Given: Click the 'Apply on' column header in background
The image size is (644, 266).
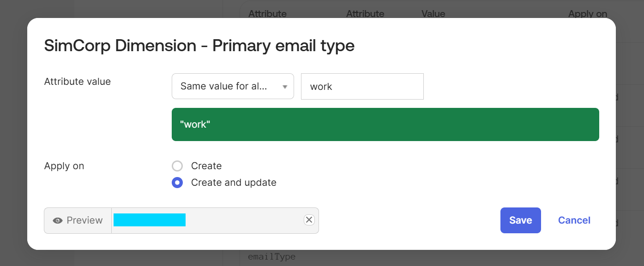Looking at the screenshot, I should 587,14.
